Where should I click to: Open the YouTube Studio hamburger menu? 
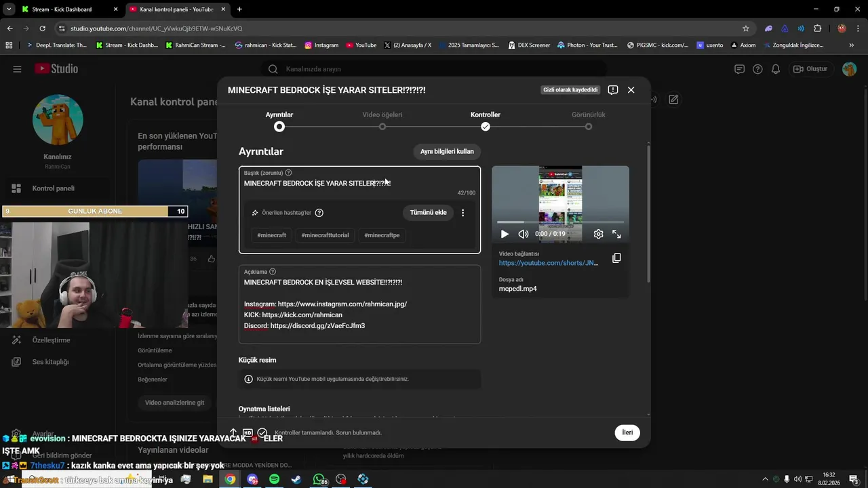click(17, 69)
